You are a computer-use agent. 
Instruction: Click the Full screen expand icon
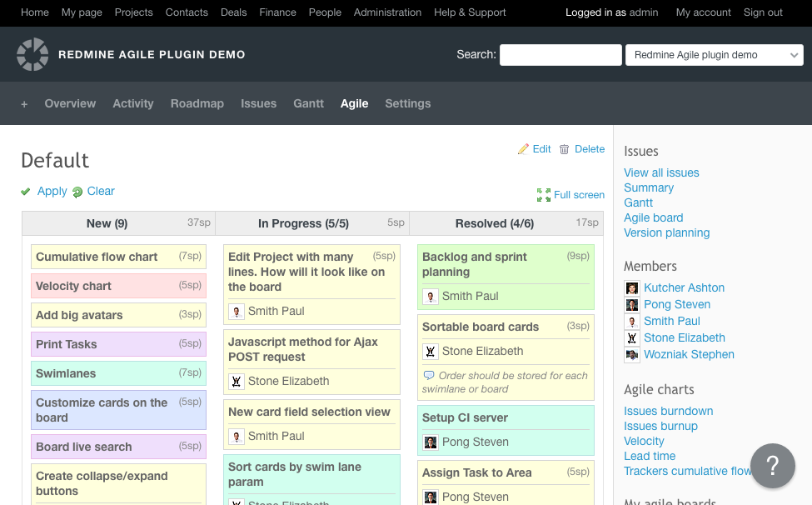544,195
